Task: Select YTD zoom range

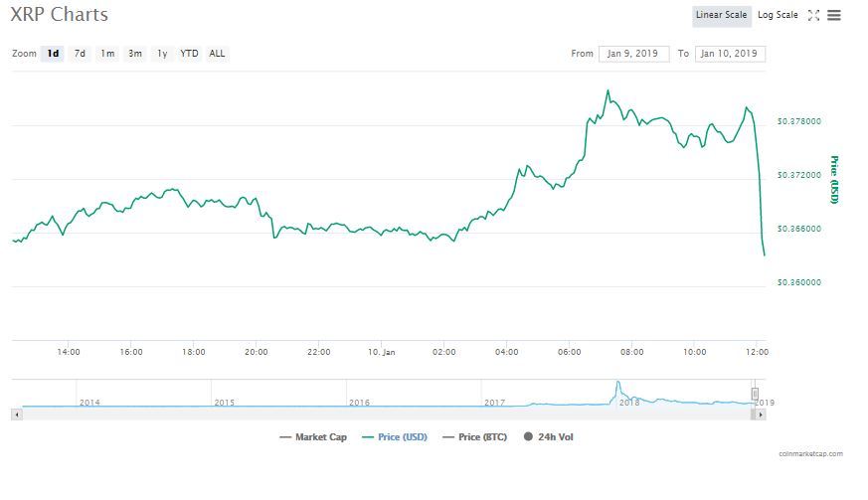Action: pyautogui.click(x=189, y=54)
